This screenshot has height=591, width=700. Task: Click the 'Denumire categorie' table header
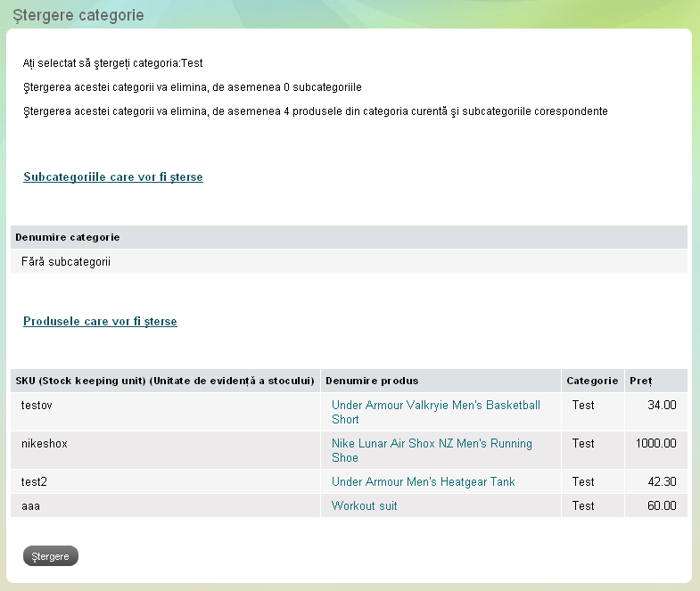click(68, 237)
